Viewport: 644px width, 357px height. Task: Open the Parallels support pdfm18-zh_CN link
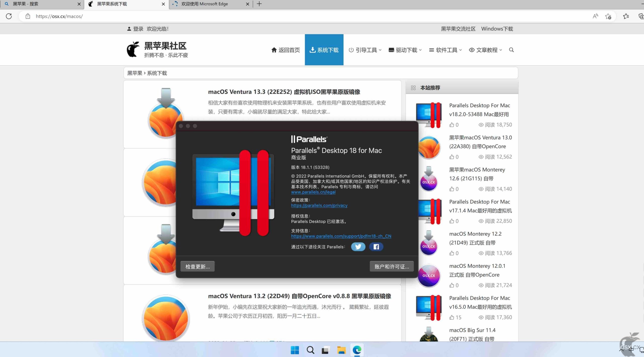click(341, 236)
